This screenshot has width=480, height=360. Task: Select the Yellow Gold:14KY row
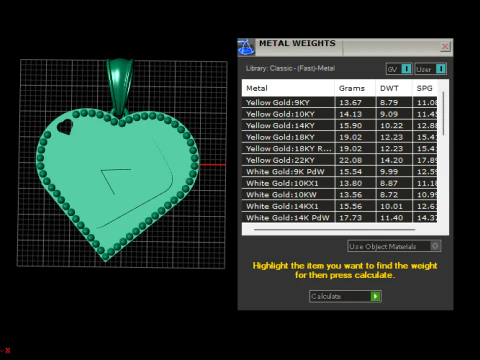(x=339, y=125)
